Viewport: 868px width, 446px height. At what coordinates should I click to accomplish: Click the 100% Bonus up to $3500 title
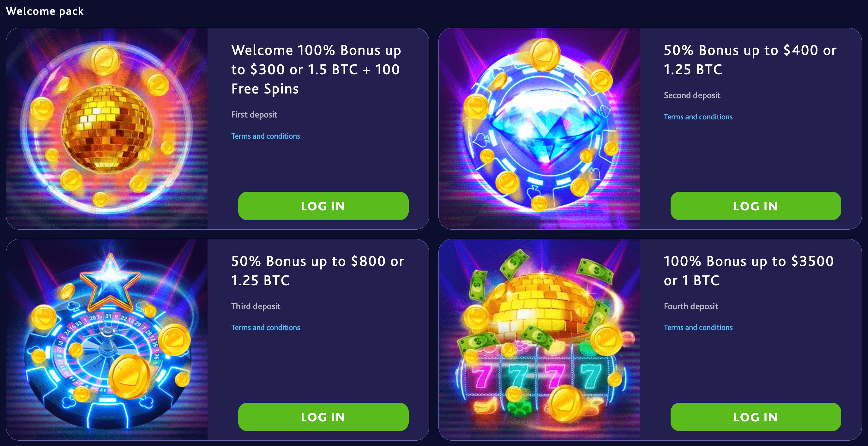[x=749, y=270]
